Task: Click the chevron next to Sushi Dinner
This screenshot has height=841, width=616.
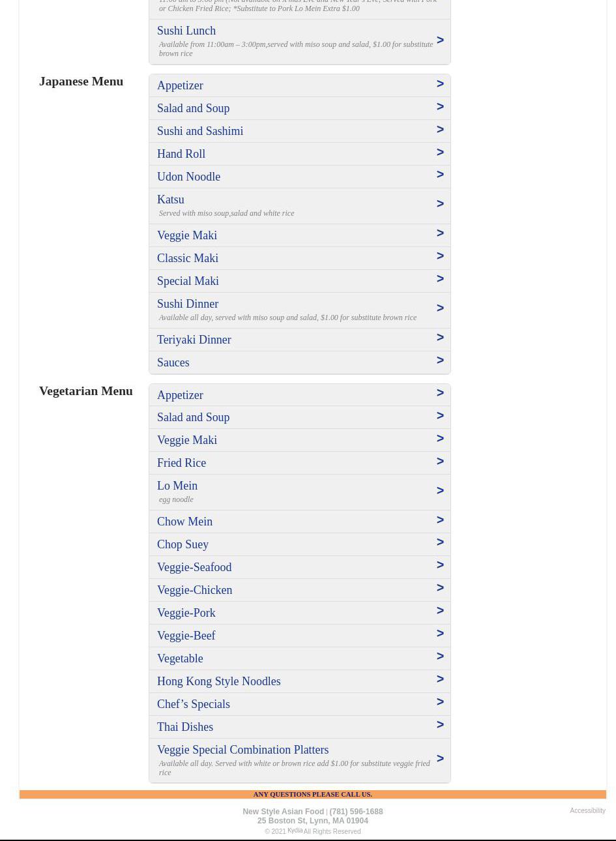Action: click(440, 308)
